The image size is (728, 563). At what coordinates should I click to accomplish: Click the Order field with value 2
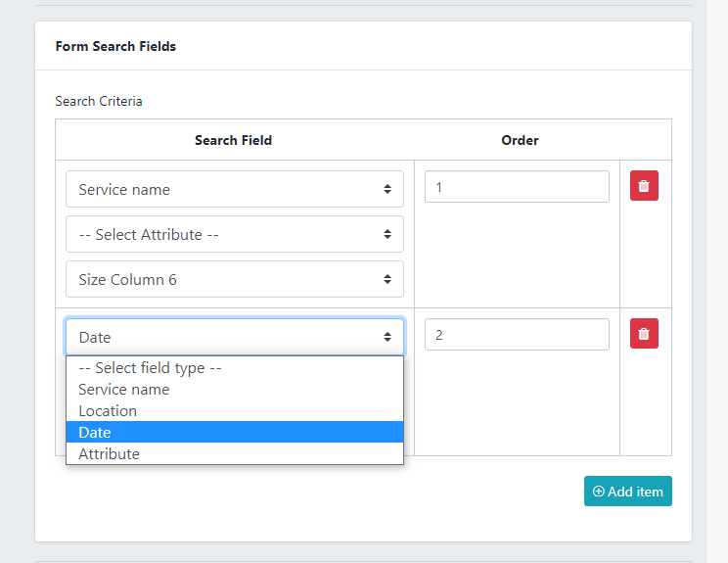click(x=517, y=335)
